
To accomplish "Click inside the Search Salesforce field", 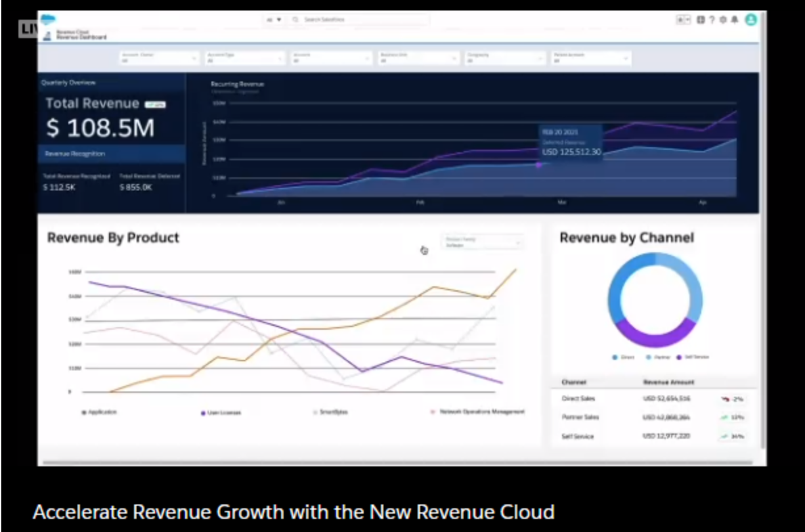I will pyautogui.click(x=360, y=20).
